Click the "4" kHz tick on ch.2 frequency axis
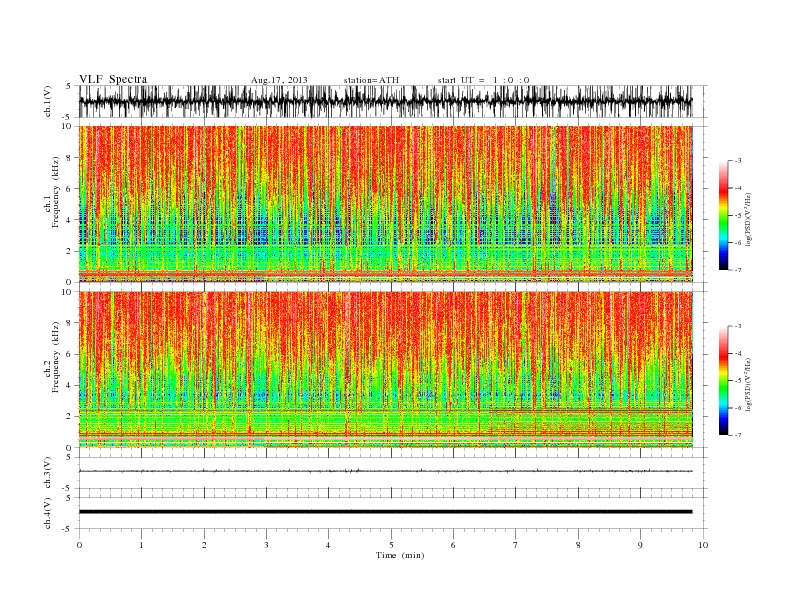The height and width of the screenshot is (612, 792). pyautogui.click(x=69, y=385)
